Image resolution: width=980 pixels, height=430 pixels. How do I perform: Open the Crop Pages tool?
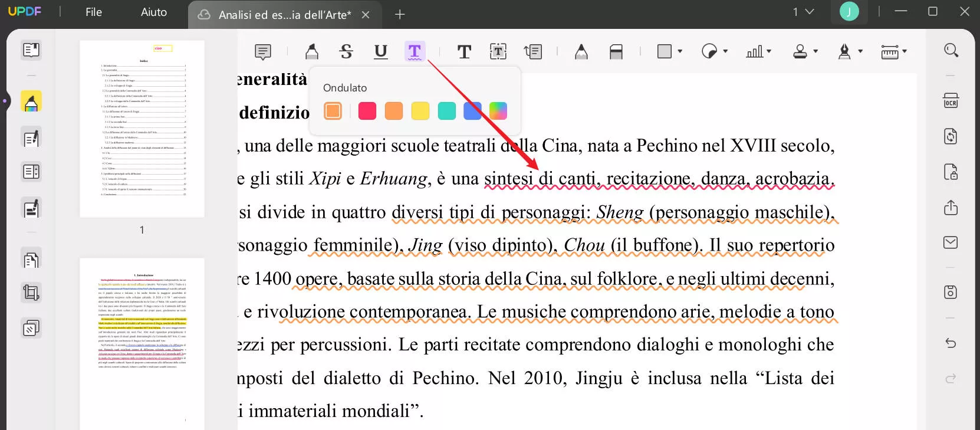click(31, 293)
